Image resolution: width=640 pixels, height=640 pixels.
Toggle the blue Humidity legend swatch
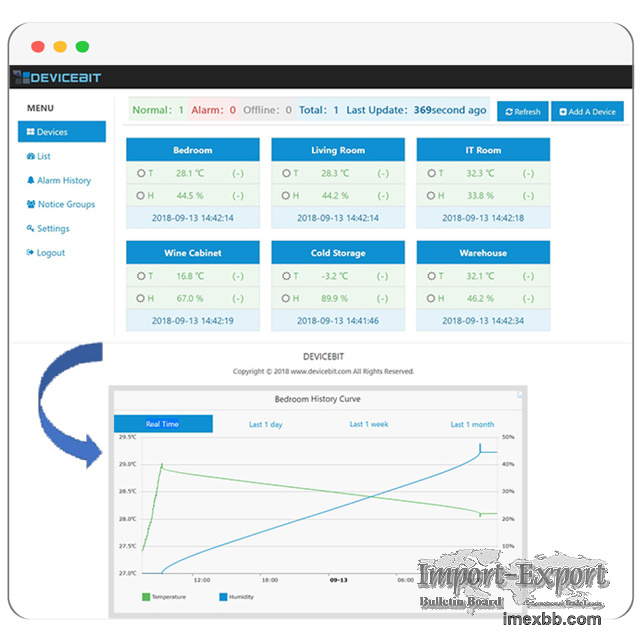(x=222, y=597)
